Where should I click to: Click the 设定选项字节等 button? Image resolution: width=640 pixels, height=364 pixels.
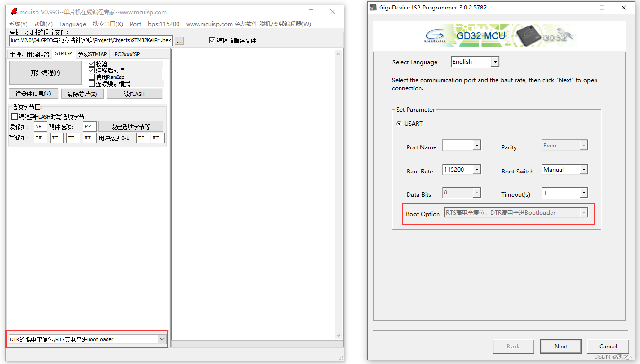131,127
